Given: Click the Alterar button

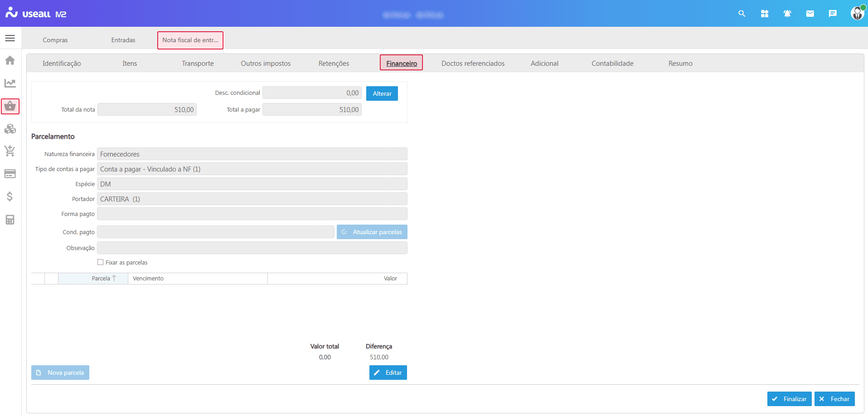Looking at the screenshot, I should 382,93.
